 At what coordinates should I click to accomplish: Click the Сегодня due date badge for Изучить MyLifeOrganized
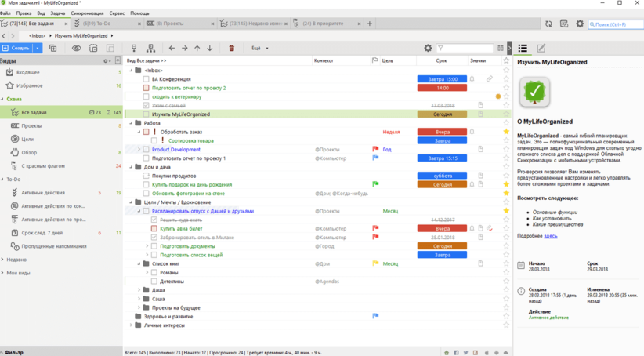click(442, 114)
